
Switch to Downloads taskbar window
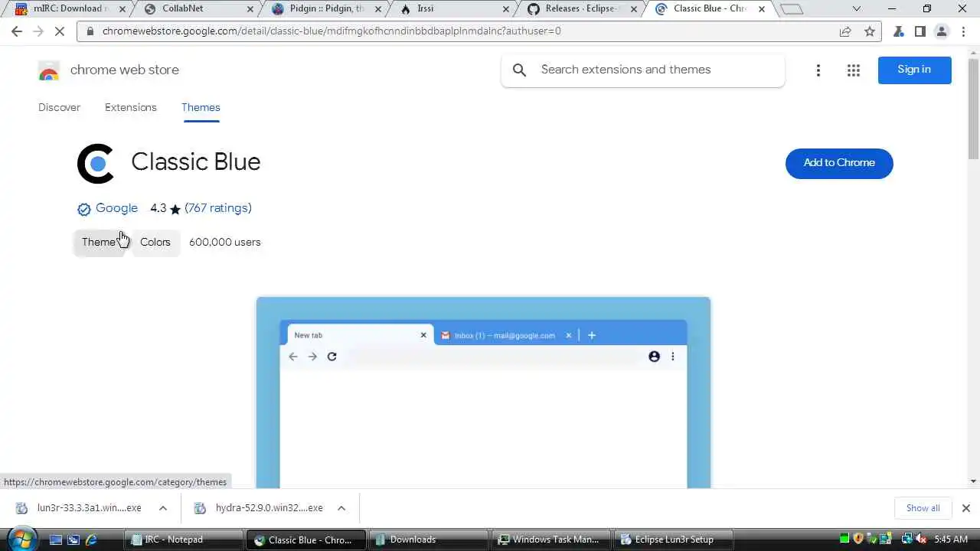pos(427,540)
